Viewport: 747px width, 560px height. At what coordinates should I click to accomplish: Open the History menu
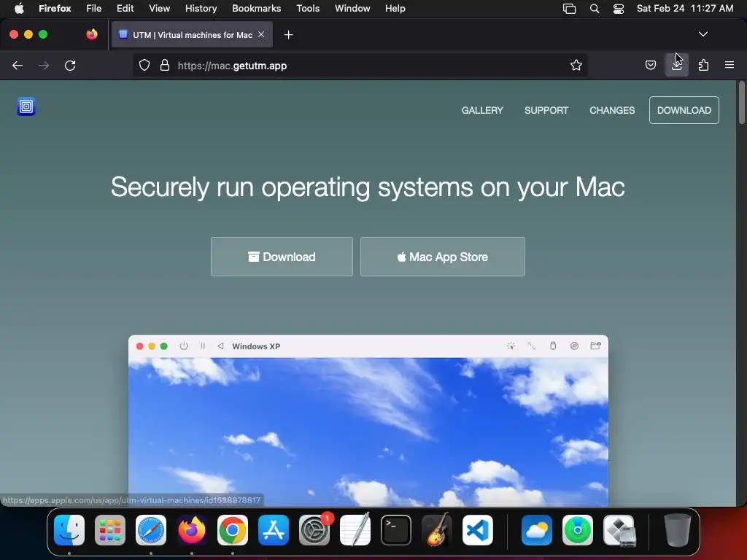point(201,8)
